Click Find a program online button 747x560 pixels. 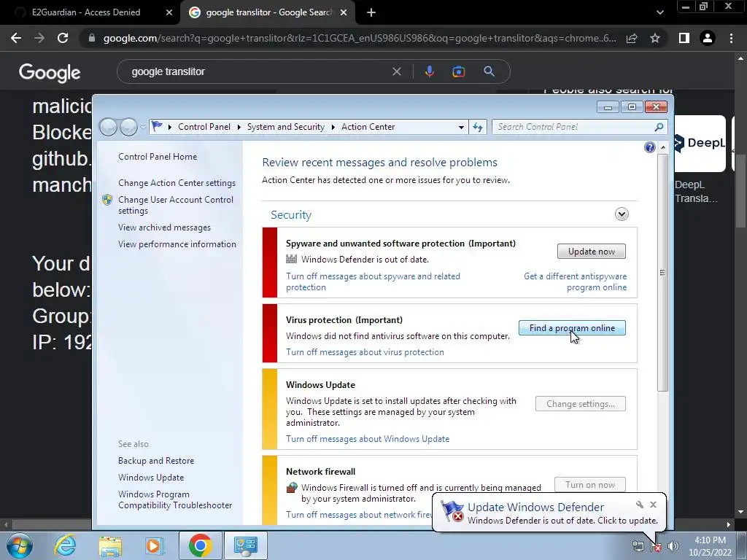tap(572, 328)
